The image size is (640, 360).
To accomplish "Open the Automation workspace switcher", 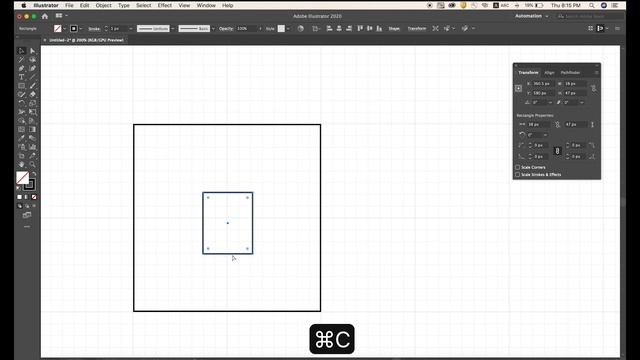I will tap(531, 16).
